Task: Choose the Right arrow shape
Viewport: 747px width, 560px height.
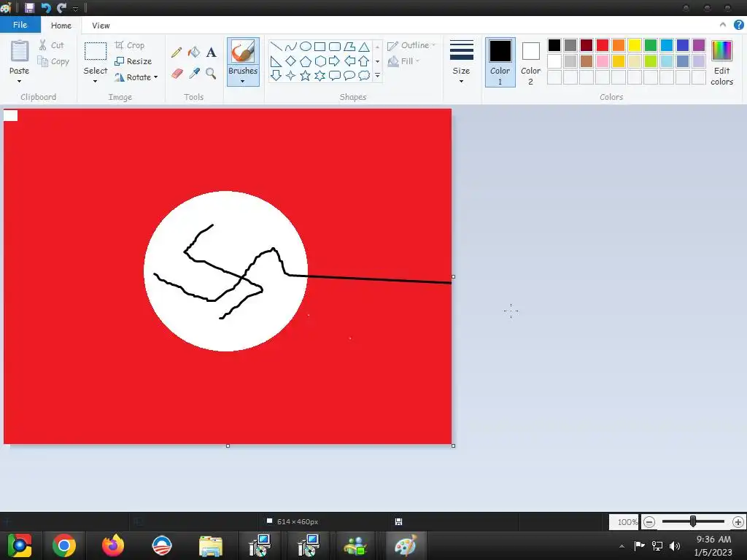Action: pyautogui.click(x=334, y=61)
